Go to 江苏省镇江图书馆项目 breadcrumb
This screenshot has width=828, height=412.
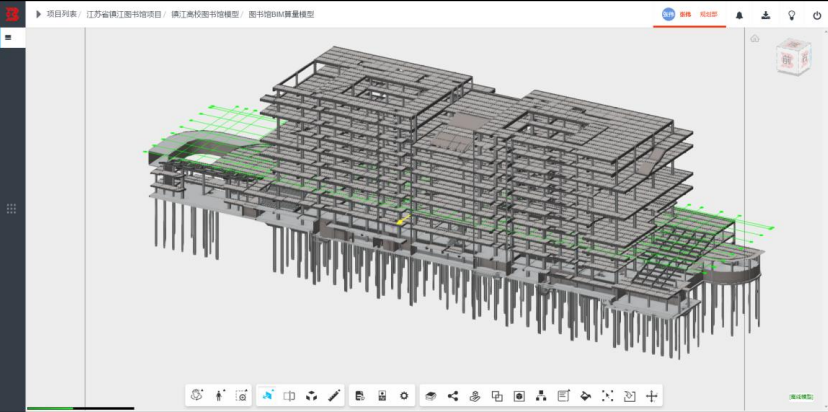pos(124,14)
